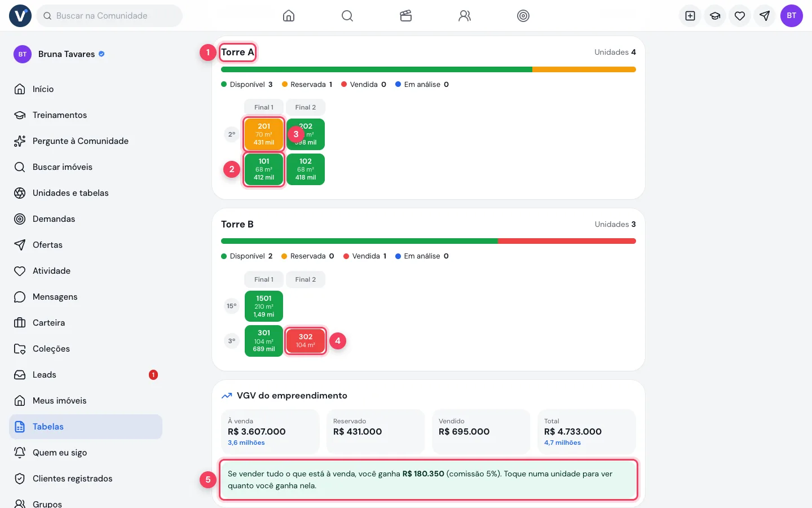The height and width of the screenshot is (508, 812).
Task: Select unit 301 priced 689 mil
Action: (x=264, y=341)
